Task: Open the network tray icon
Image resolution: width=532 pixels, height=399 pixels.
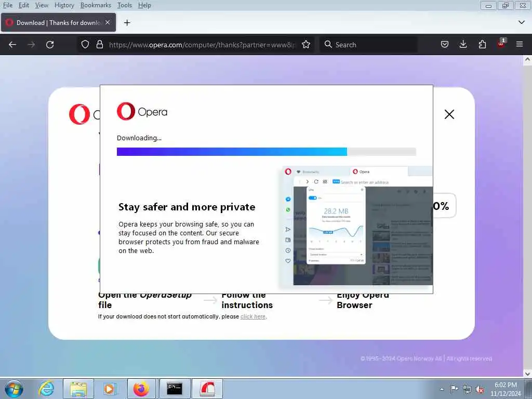Action: pos(467,390)
